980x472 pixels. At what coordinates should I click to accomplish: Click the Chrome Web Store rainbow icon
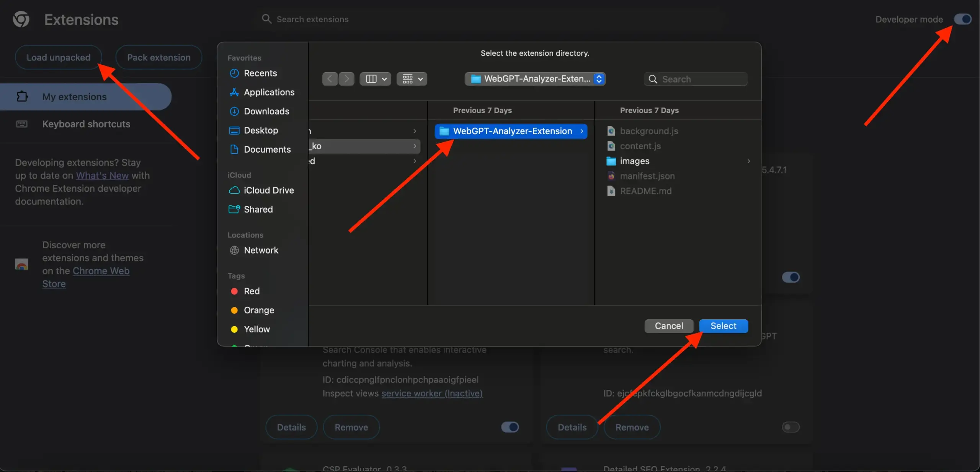click(22, 264)
